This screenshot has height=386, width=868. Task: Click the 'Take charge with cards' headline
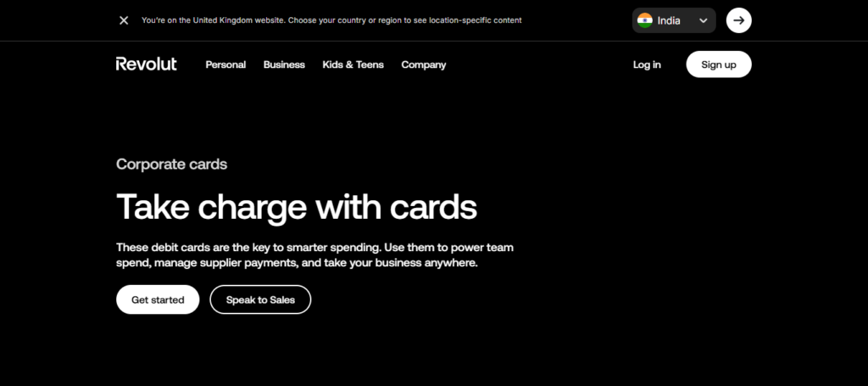(297, 208)
